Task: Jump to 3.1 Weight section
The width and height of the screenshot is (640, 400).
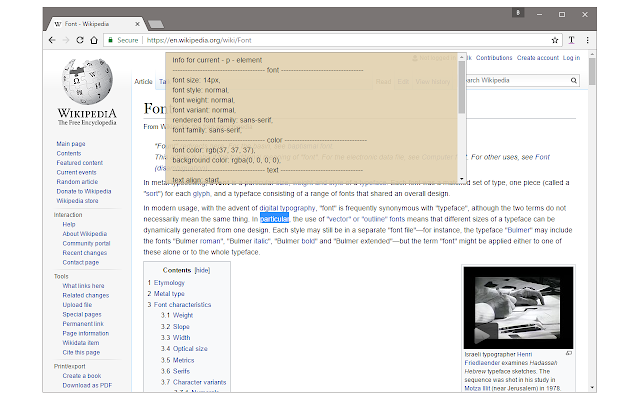Action: click(177, 315)
